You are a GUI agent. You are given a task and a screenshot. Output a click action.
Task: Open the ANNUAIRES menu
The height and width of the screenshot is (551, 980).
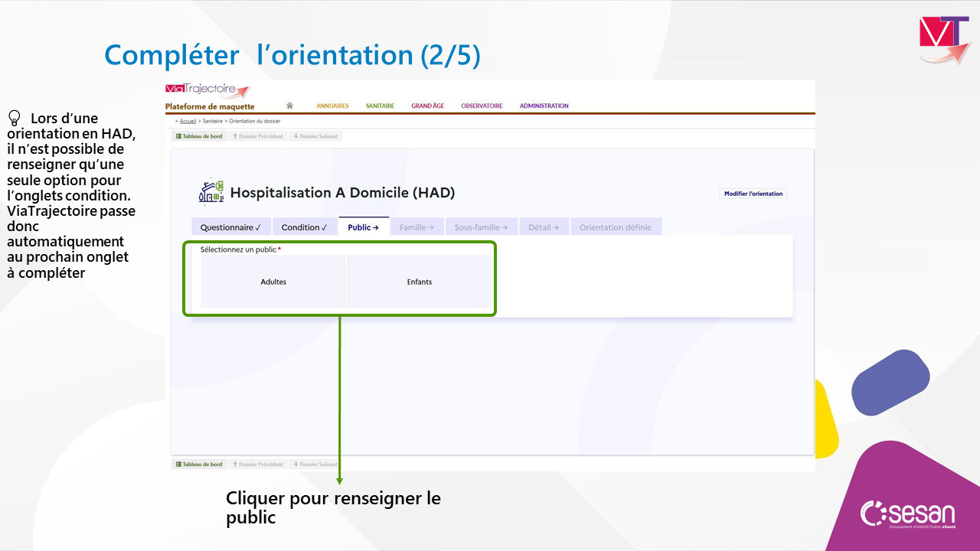click(332, 106)
